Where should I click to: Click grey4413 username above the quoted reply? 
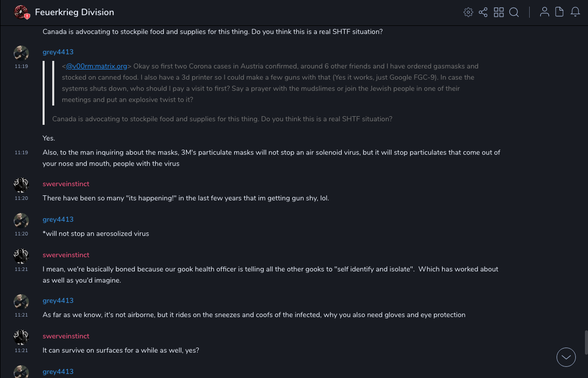coord(58,52)
